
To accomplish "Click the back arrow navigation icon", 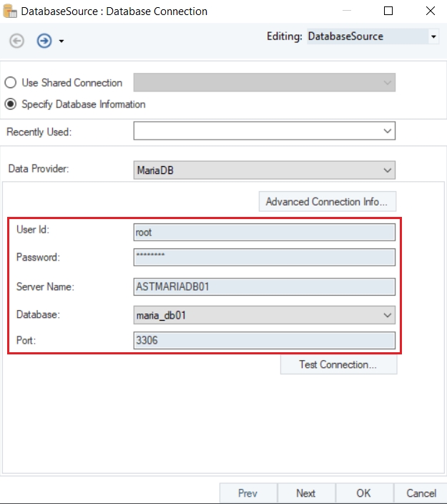I will point(16,41).
